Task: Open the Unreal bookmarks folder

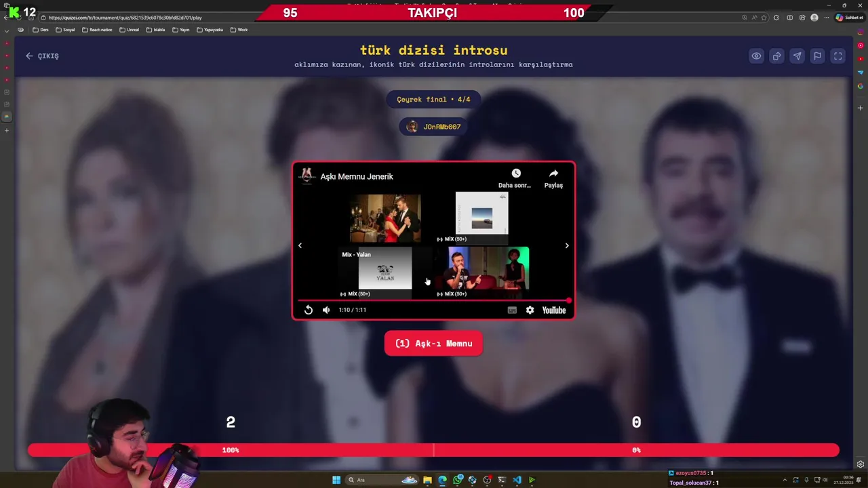Action: click(129, 30)
